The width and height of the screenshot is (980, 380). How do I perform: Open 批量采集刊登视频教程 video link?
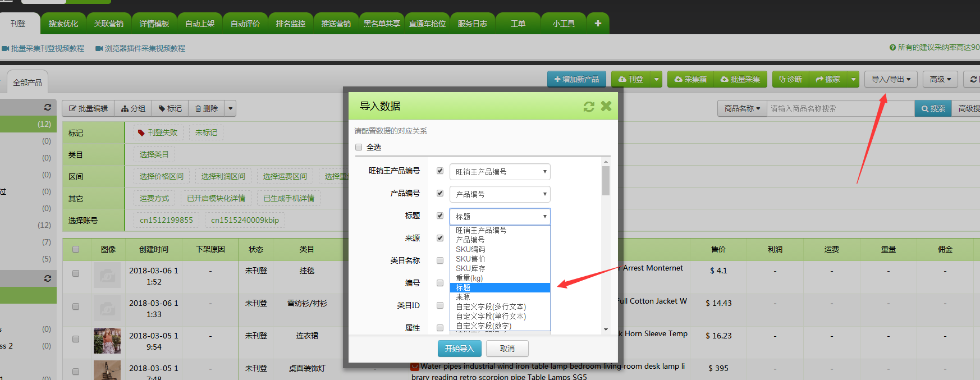43,48
